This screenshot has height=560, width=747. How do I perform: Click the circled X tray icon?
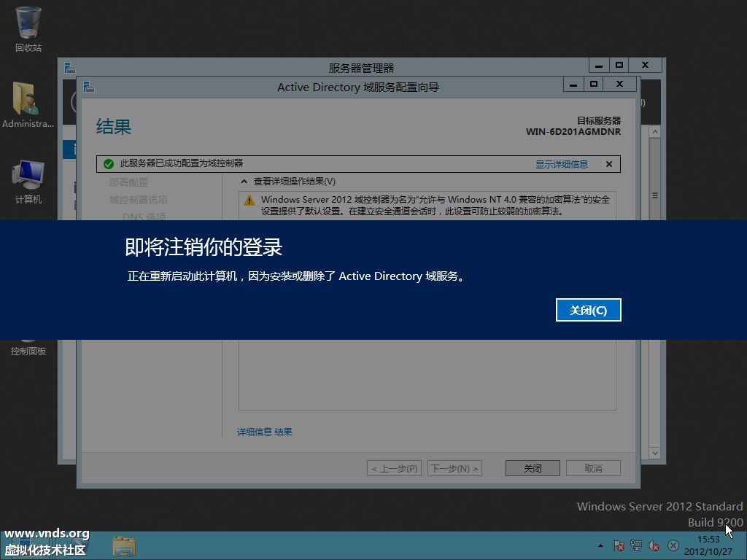pos(673,545)
